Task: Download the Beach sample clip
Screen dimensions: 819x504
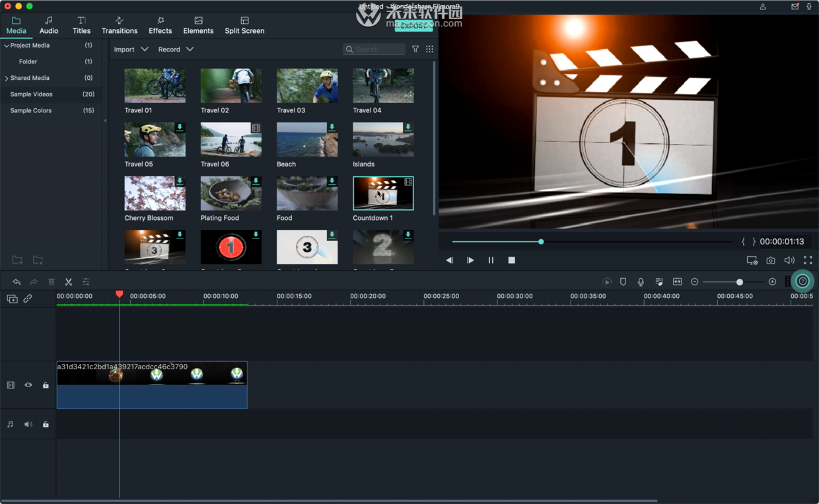Action: [332, 127]
